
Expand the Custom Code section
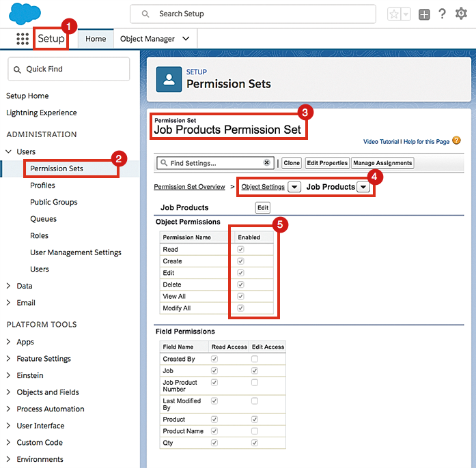(8, 443)
